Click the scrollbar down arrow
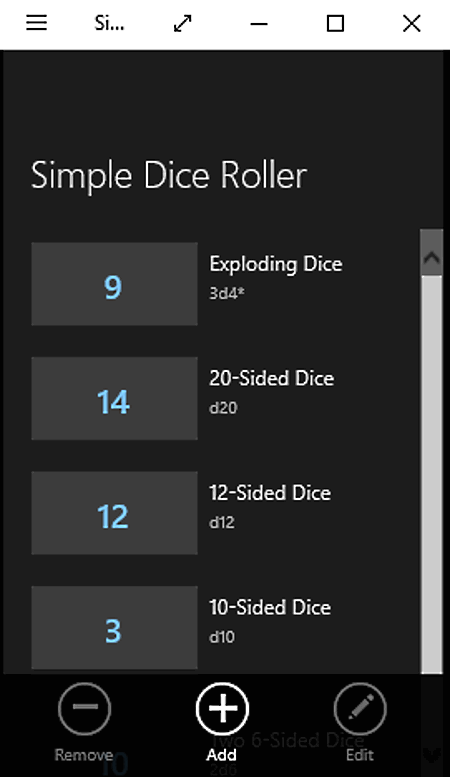450x777 pixels. (432, 756)
